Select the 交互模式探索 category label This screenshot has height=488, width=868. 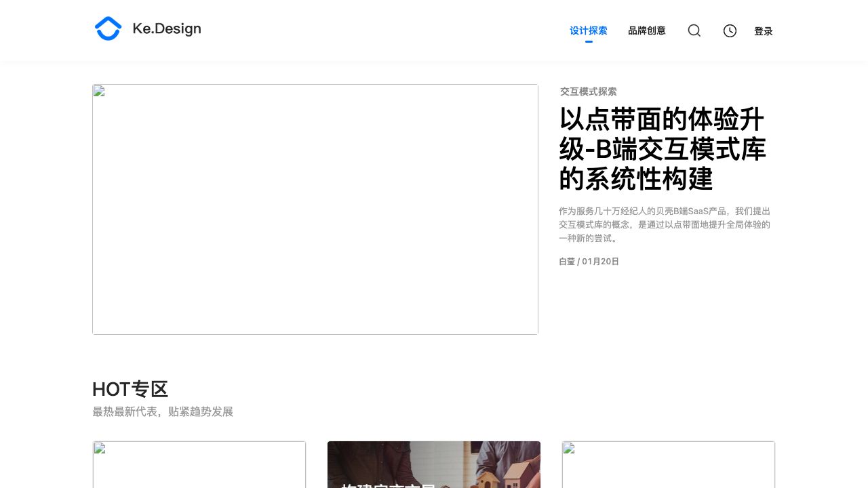(588, 91)
